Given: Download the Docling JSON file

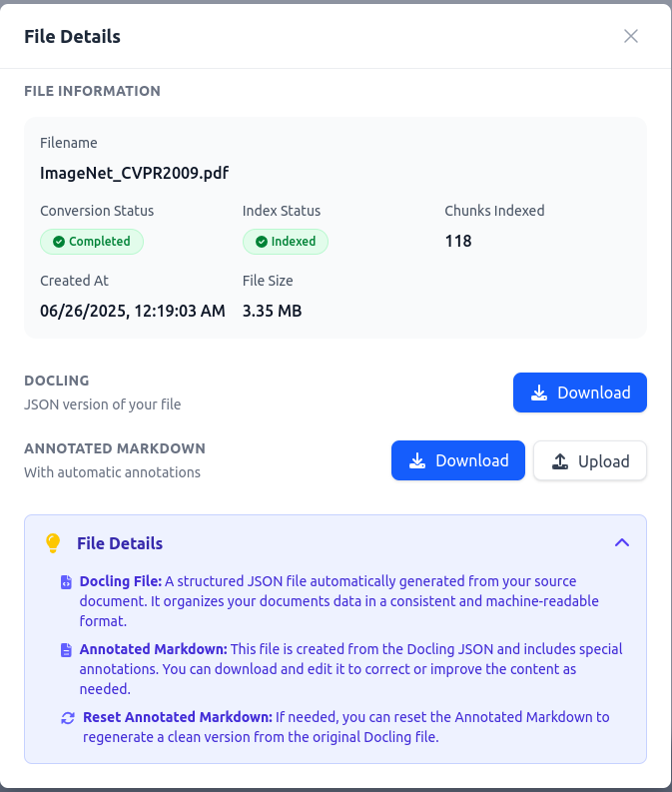Looking at the screenshot, I should (x=579, y=393).
